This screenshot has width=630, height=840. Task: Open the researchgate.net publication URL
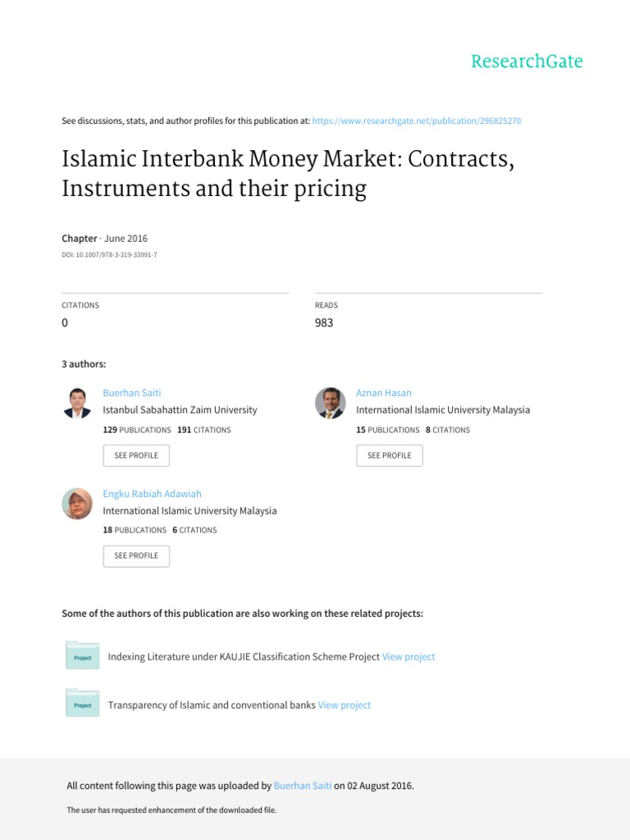[417, 121]
